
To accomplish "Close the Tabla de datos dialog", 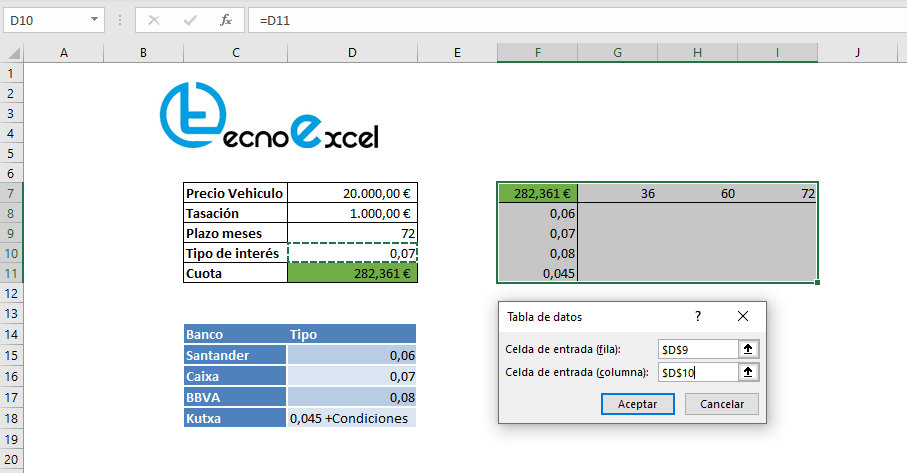I will pyautogui.click(x=743, y=316).
